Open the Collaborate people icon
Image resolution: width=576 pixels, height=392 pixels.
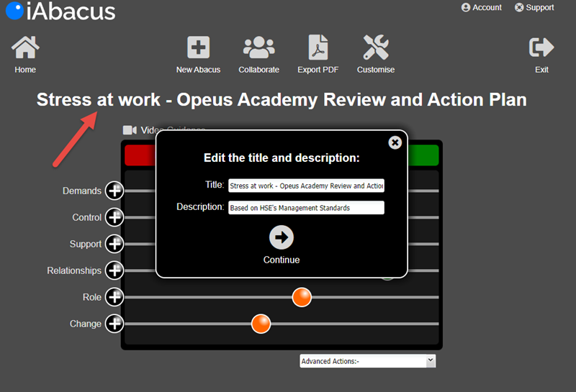258,47
